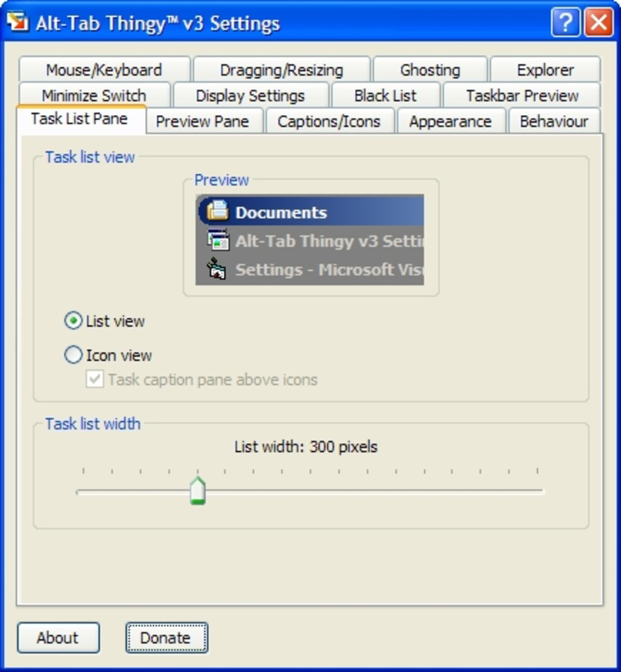Click the Documents entry in preview list
Viewport: 621px width, 672px height.
click(x=311, y=212)
